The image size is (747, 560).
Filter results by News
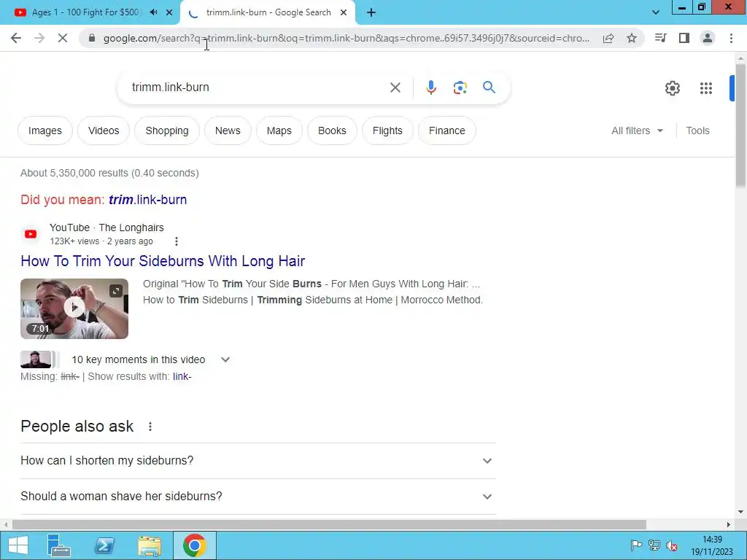228,131
